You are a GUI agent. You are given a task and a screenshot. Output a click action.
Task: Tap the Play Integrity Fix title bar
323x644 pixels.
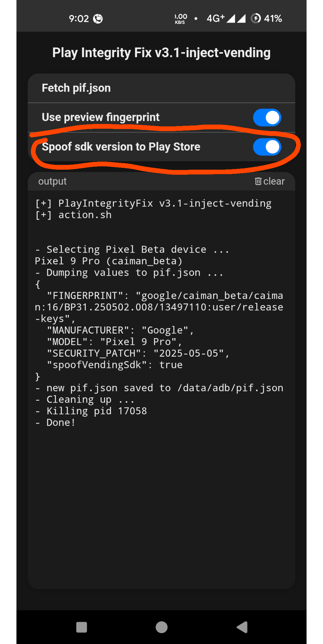tap(161, 53)
